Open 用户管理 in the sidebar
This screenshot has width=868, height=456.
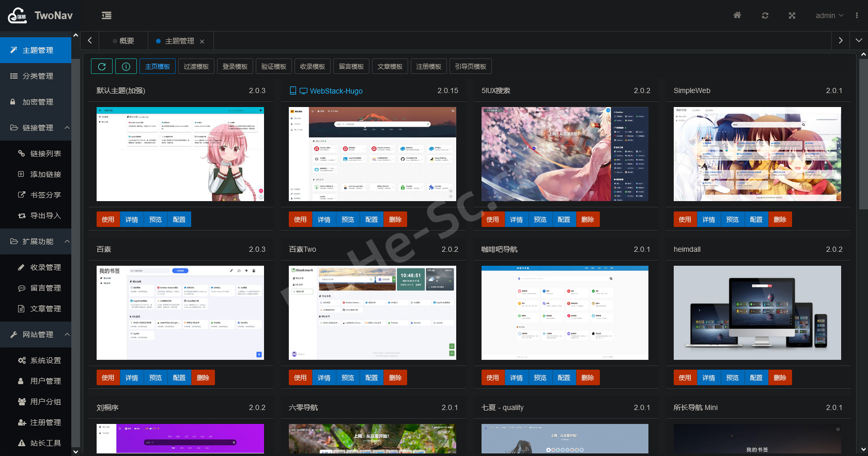click(x=36, y=381)
